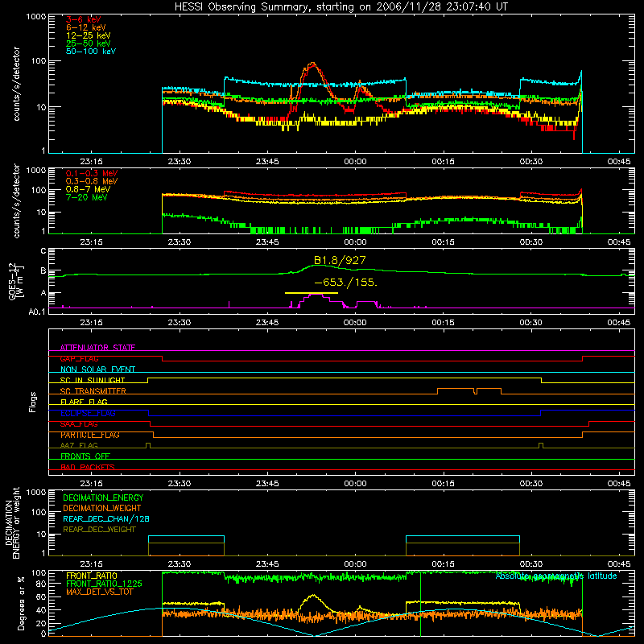Click the 0.8-7 MeV legend label
This screenshot has height=644, width=644.
pyautogui.click(x=89, y=189)
